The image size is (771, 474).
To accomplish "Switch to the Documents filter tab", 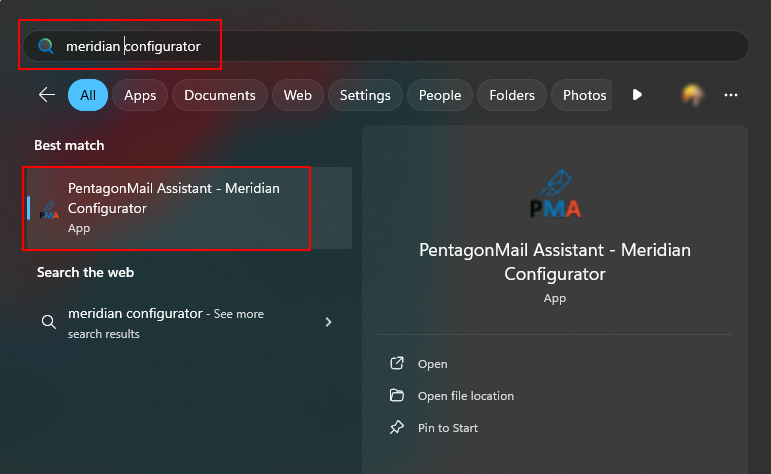I will (x=220, y=95).
